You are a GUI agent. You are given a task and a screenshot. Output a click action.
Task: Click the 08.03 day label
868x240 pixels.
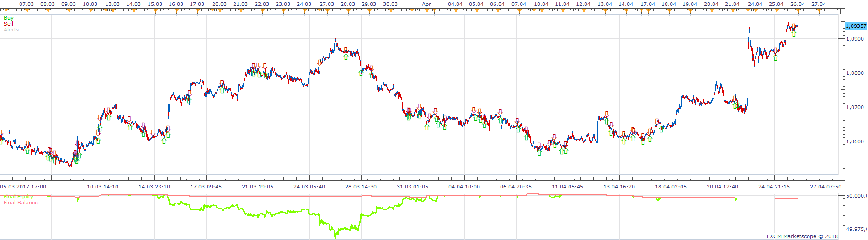48,4
